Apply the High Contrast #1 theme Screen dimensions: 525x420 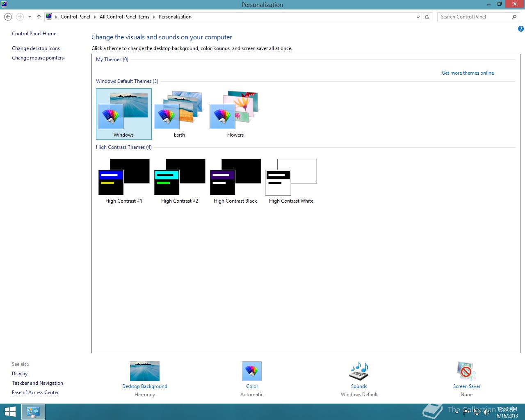(123, 181)
